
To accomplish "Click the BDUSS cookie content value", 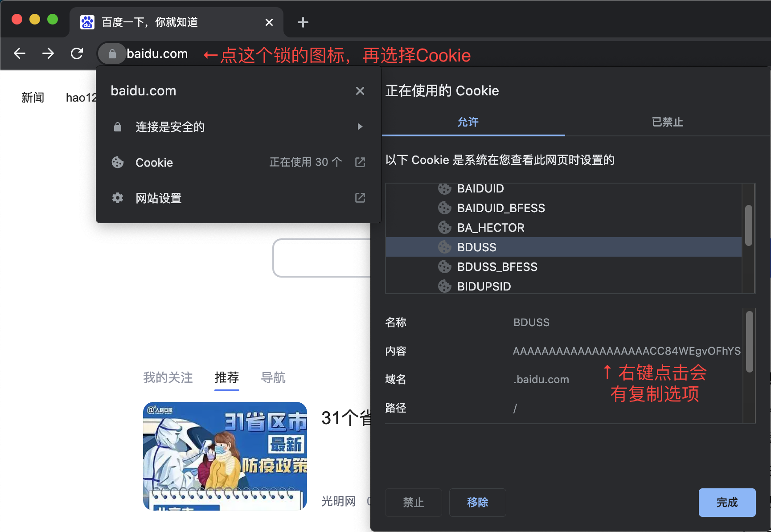I will (627, 351).
